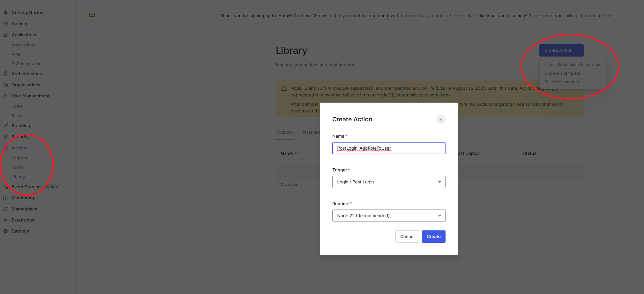This screenshot has width=644, height=294.
Task: Click the Authentication lock icon
Action: click(6, 74)
